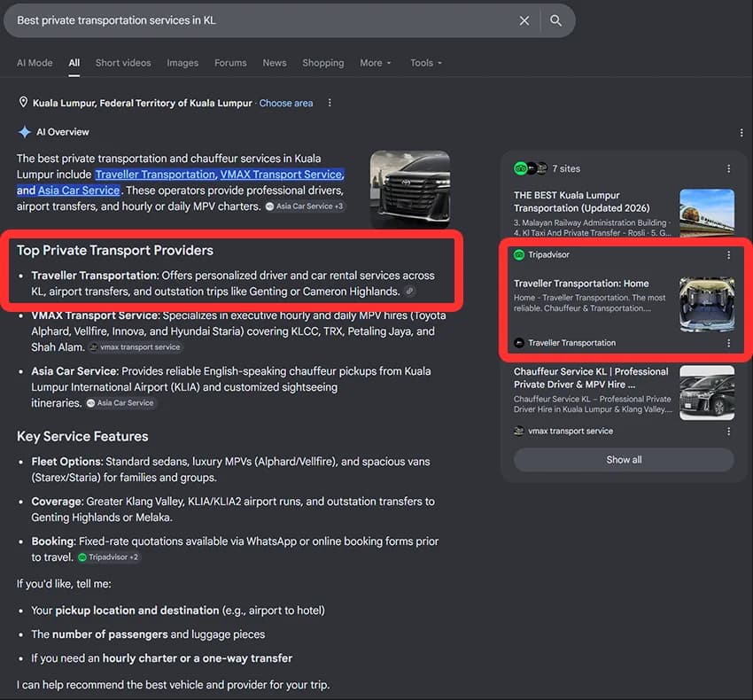The height and width of the screenshot is (700, 753).
Task: Click the vmax transport service source chip
Action: pyautogui.click(x=135, y=346)
